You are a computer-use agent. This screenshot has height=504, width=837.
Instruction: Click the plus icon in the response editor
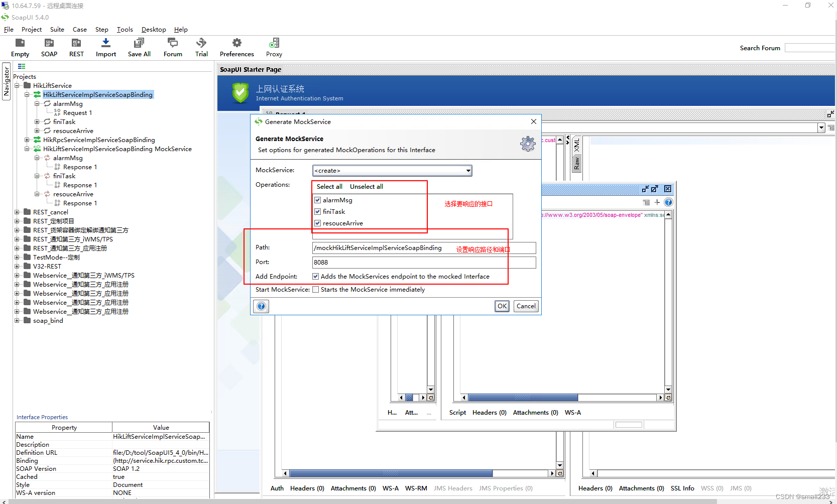click(x=657, y=202)
